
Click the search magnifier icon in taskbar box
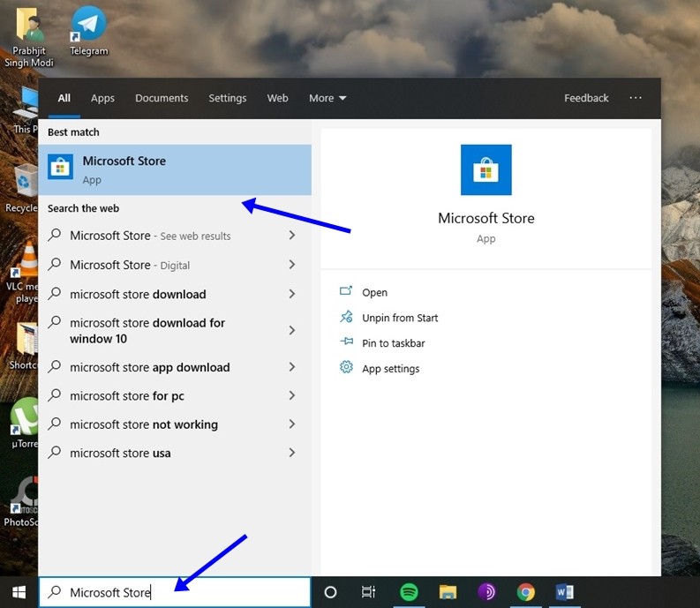pos(55,591)
